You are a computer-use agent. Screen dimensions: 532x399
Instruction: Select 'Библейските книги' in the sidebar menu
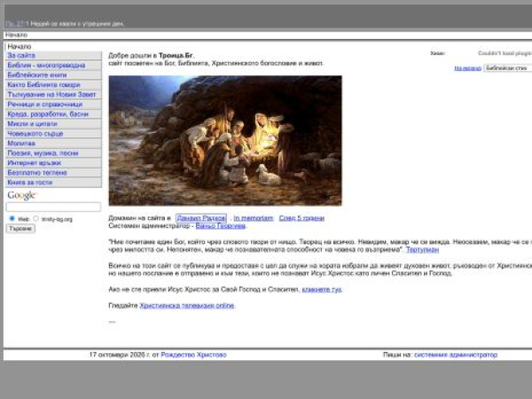coord(53,75)
